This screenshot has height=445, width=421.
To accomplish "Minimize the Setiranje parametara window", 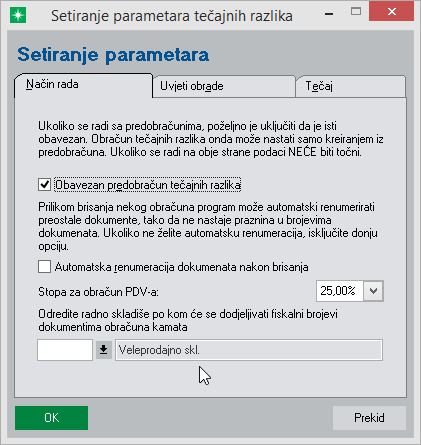I will 329,14.
